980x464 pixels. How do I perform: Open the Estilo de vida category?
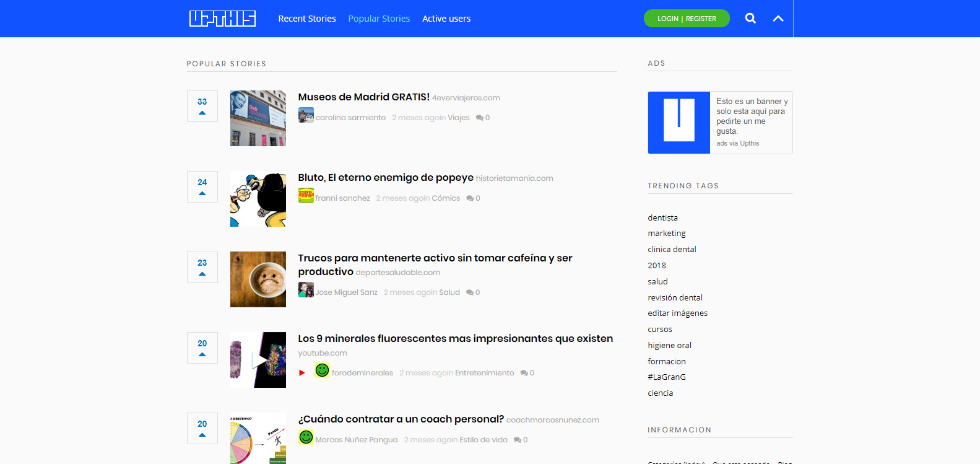(x=483, y=440)
